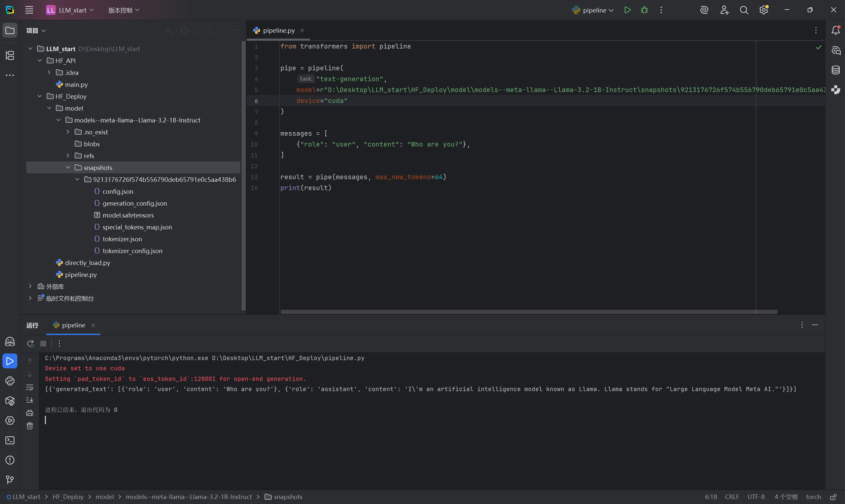Image resolution: width=845 pixels, height=504 pixels.
Task: Toggle the Project tool window folder icon
Action: coord(10,31)
